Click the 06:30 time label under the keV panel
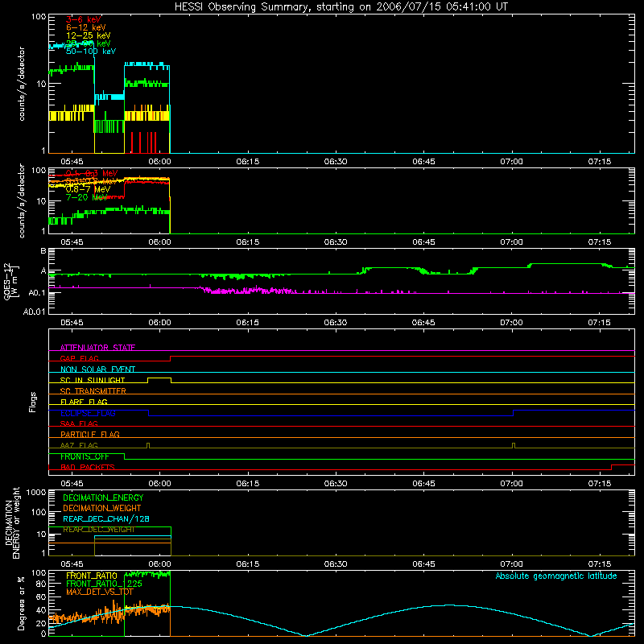Viewport: 644px width, 644px height. (x=336, y=162)
